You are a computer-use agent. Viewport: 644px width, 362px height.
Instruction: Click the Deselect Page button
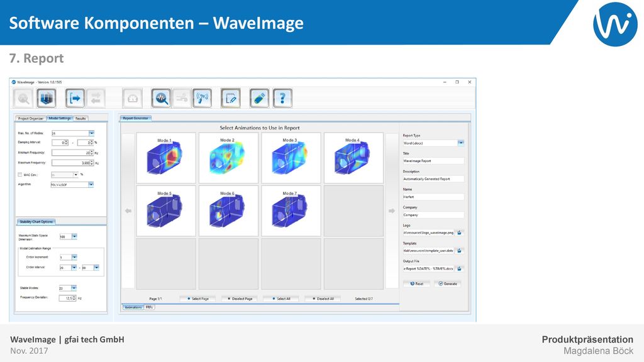click(x=240, y=299)
